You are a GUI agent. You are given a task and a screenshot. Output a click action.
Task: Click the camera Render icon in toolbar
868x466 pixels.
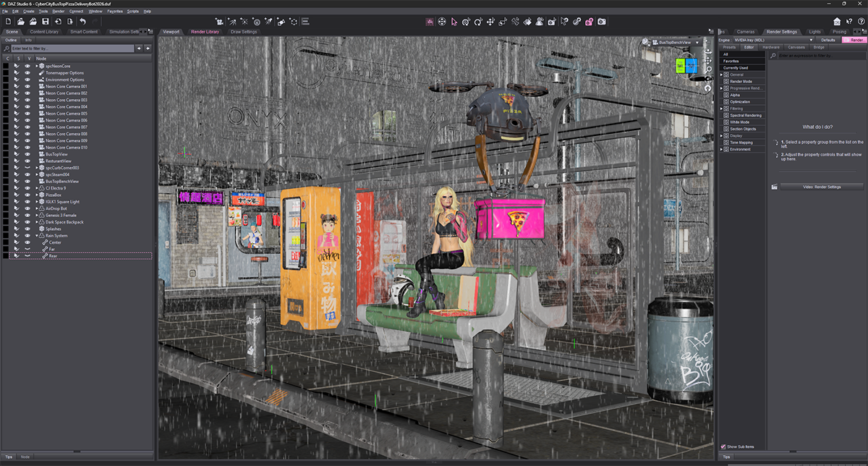602,22
